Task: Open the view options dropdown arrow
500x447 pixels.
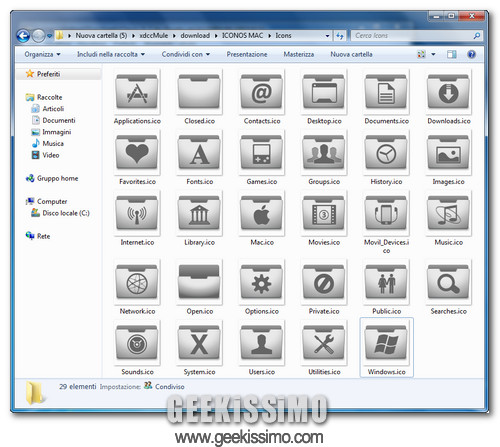Action: coord(433,54)
